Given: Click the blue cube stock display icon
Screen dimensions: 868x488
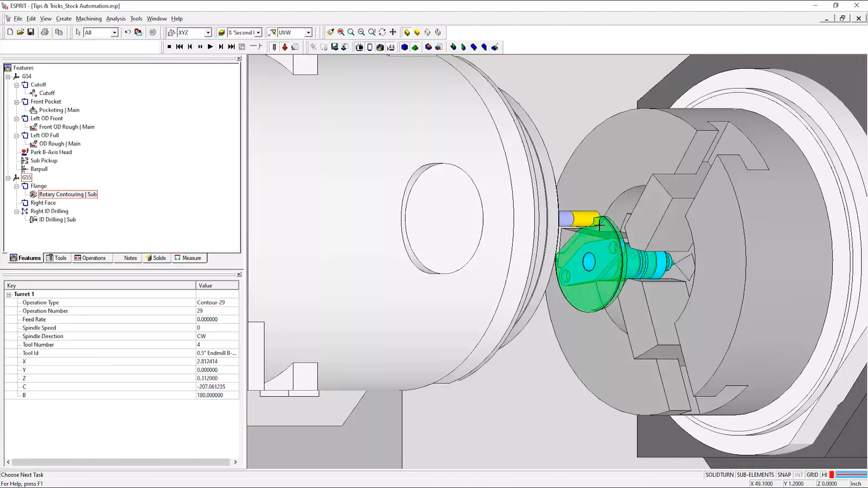Looking at the screenshot, I should [404, 47].
